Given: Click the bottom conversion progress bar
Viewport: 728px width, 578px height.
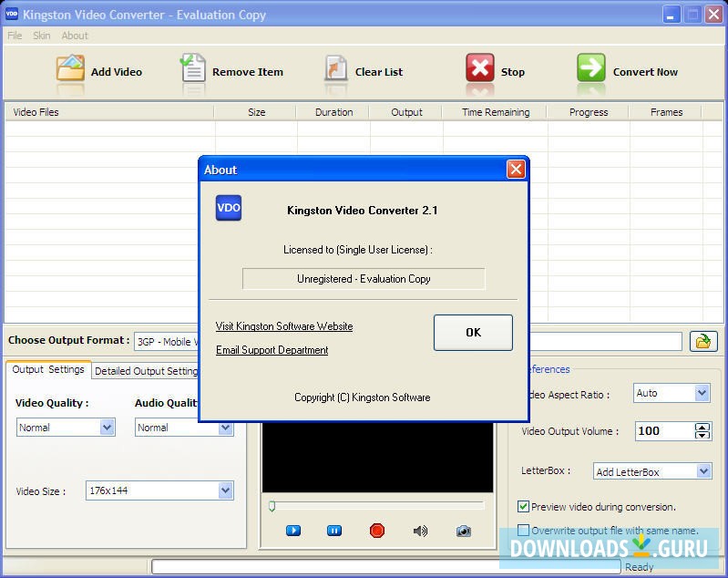Looking at the screenshot, I should (x=385, y=566).
